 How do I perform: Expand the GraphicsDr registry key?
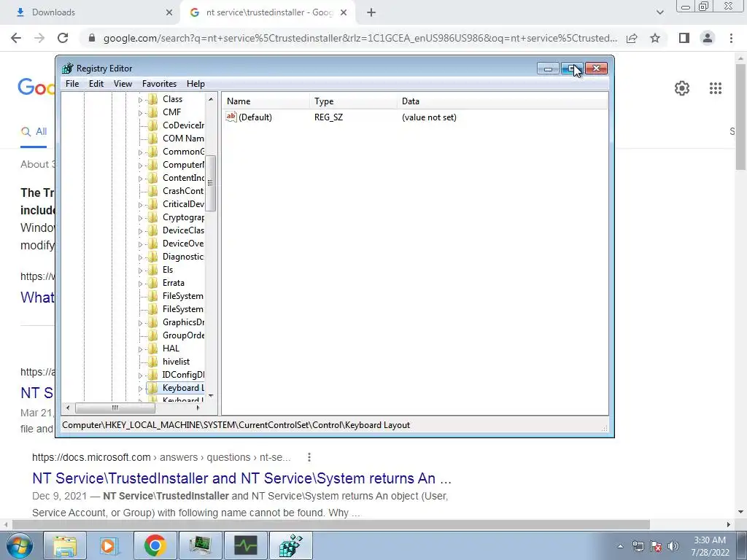point(140,323)
